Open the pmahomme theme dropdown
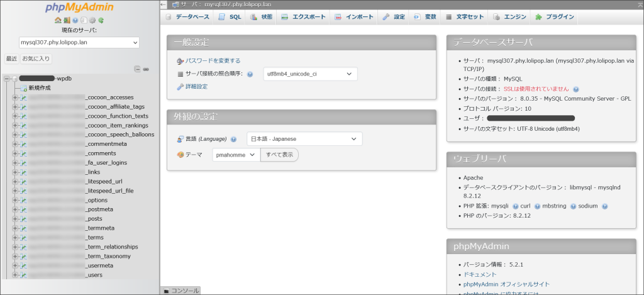The width and height of the screenshot is (644, 295). (x=236, y=155)
